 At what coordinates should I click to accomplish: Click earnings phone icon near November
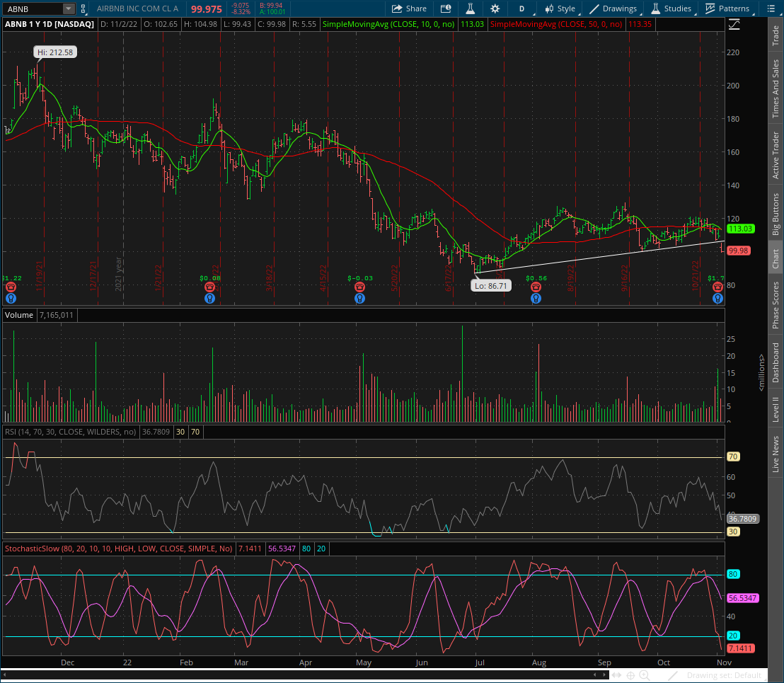717,287
